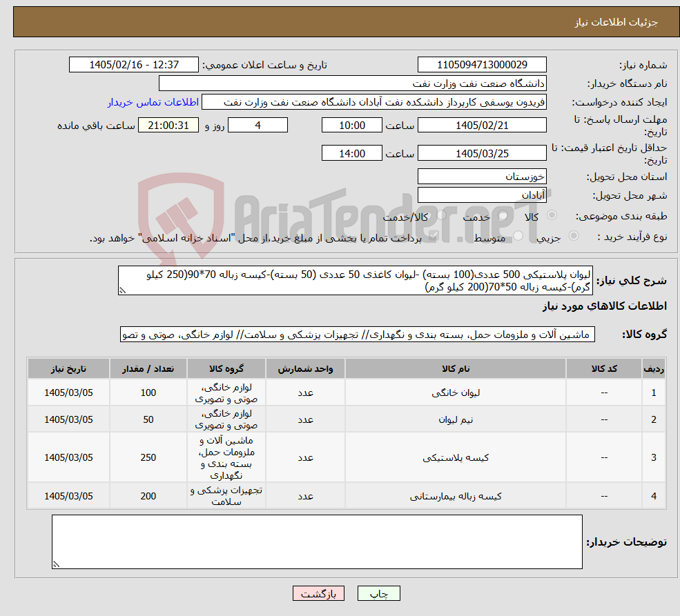The image size is (680, 616).
Task: Click the remaining time field 21:00:31
Action: coord(168,125)
